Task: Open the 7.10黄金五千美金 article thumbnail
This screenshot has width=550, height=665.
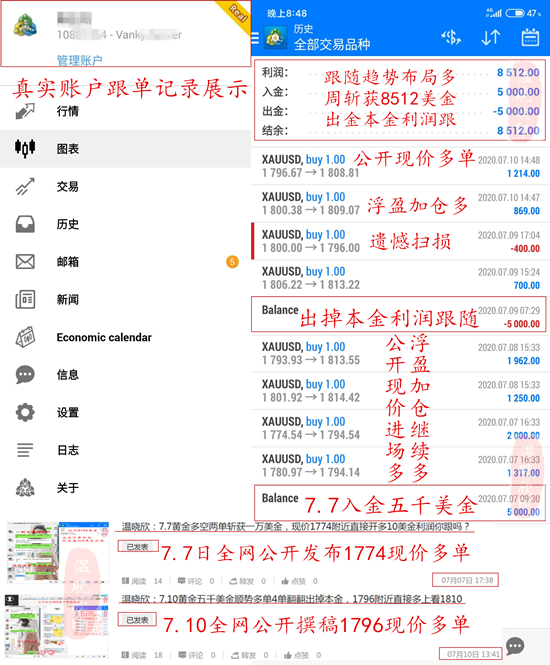Action: (x=56, y=625)
